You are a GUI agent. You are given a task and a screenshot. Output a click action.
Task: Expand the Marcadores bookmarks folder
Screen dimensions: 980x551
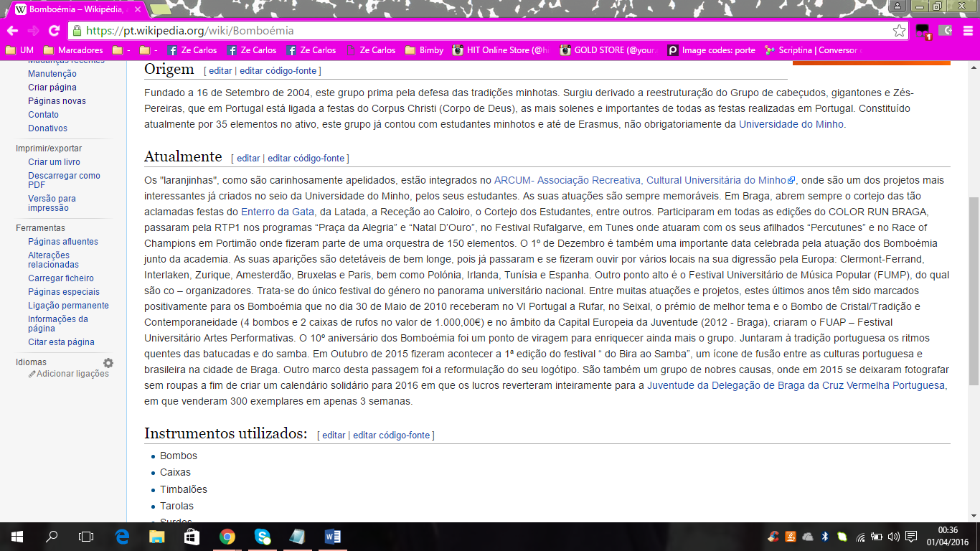point(72,50)
